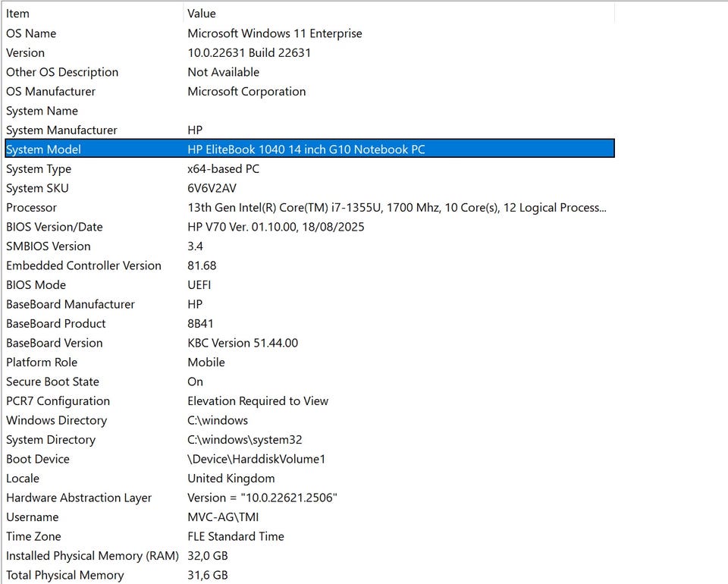Click the MVC-AG\TMI value
This screenshot has height=584, width=728.
pyautogui.click(x=223, y=517)
